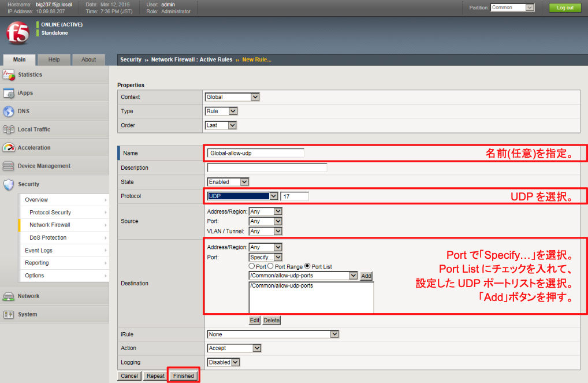Click the Statistics menu label
The height and width of the screenshot is (383, 588).
tap(30, 75)
